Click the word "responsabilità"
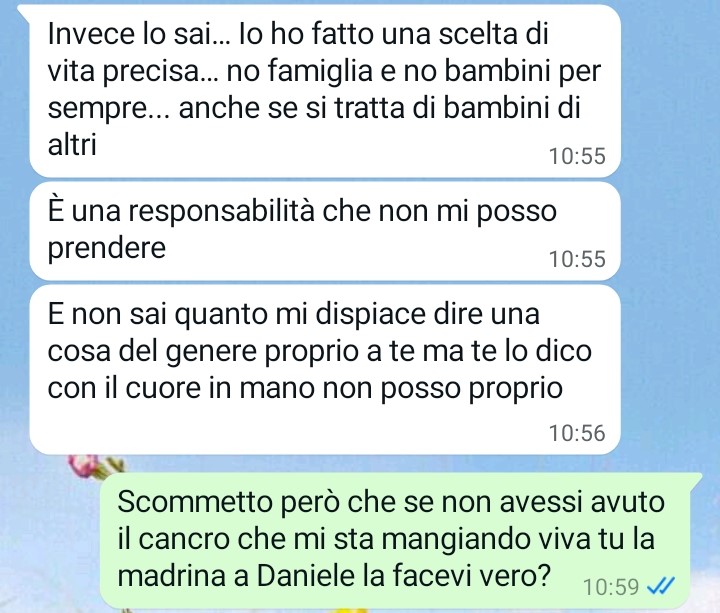Screen dimensions: 720x613 [221, 212]
